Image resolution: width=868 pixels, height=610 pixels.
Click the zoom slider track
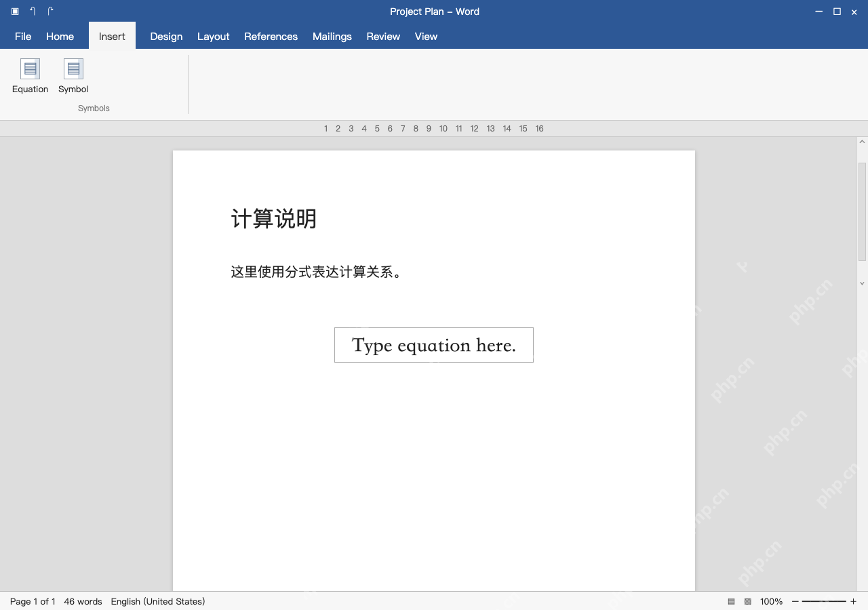[x=824, y=601]
